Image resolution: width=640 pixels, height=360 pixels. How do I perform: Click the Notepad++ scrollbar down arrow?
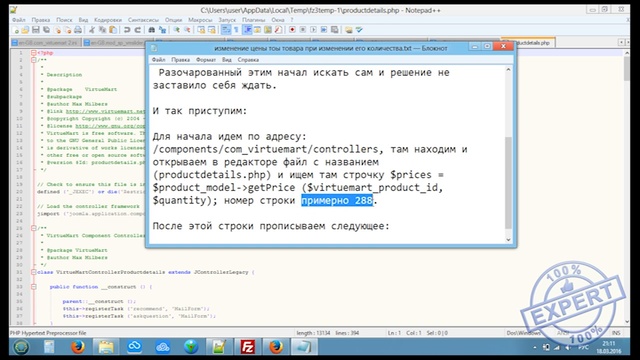coord(627,322)
